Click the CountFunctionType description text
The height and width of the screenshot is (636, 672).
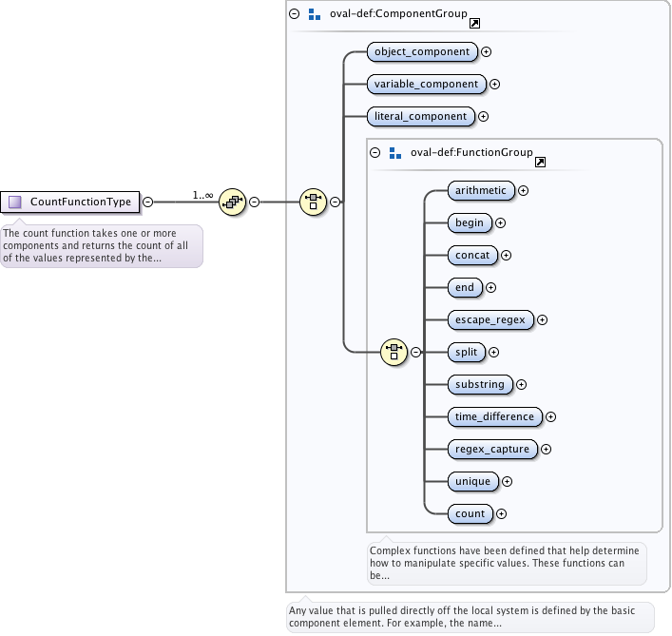(x=101, y=245)
